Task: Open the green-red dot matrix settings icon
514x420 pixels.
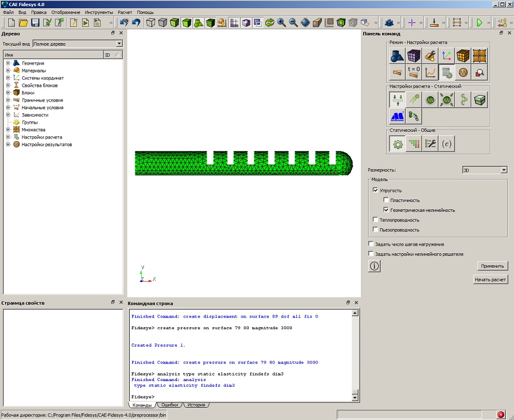Action: pyautogui.click(x=413, y=144)
